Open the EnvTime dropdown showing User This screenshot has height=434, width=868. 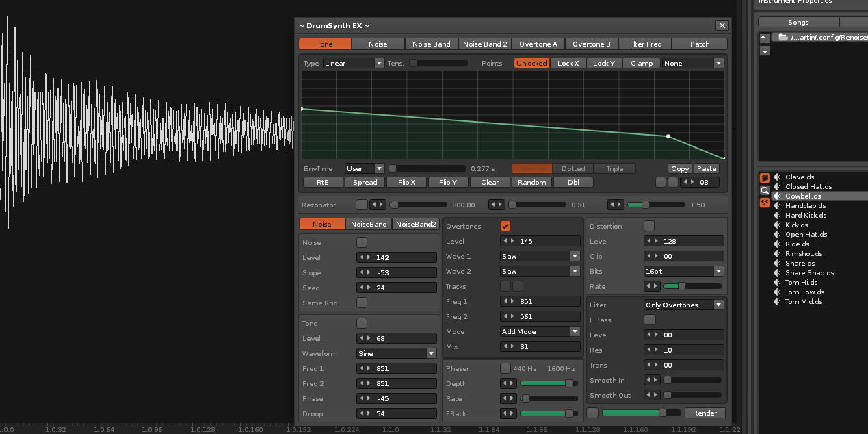pyautogui.click(x=365, y=168)
